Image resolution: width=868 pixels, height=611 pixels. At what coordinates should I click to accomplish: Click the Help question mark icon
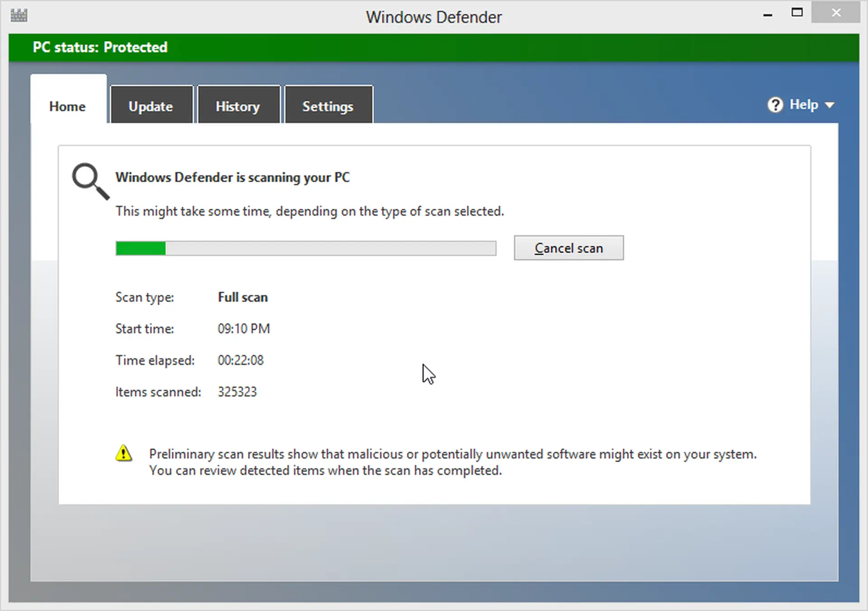[775, 105]
